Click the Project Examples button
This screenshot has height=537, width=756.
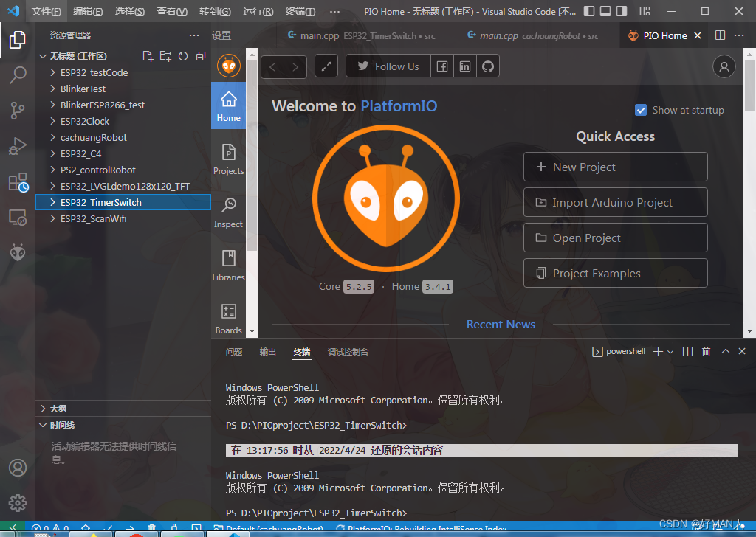615,273
